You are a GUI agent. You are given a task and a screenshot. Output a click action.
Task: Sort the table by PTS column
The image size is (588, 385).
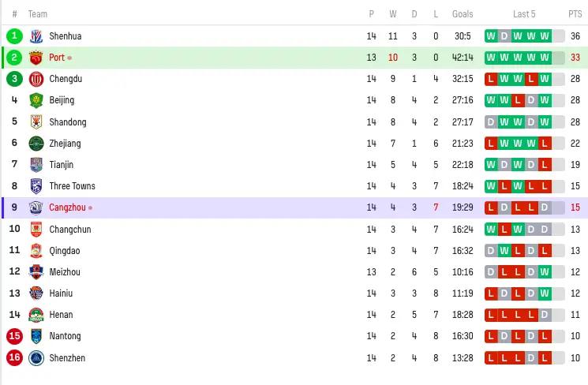(x=575, y=14)
